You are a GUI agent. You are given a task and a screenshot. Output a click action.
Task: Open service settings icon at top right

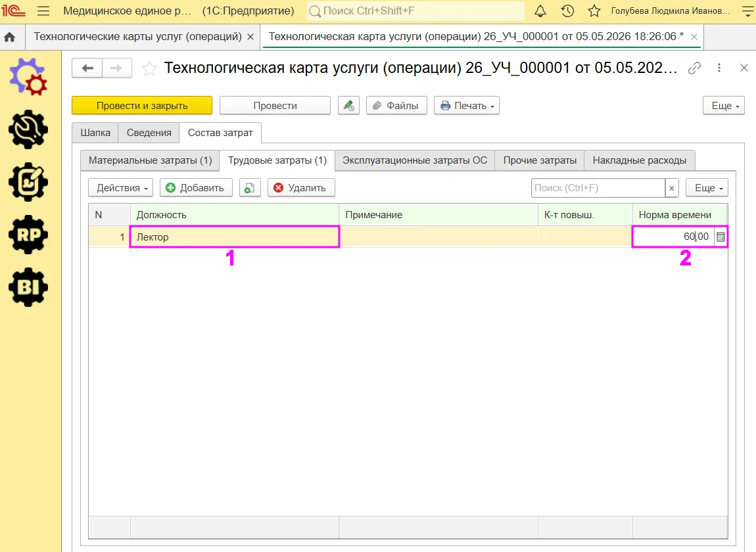point(747,11)
